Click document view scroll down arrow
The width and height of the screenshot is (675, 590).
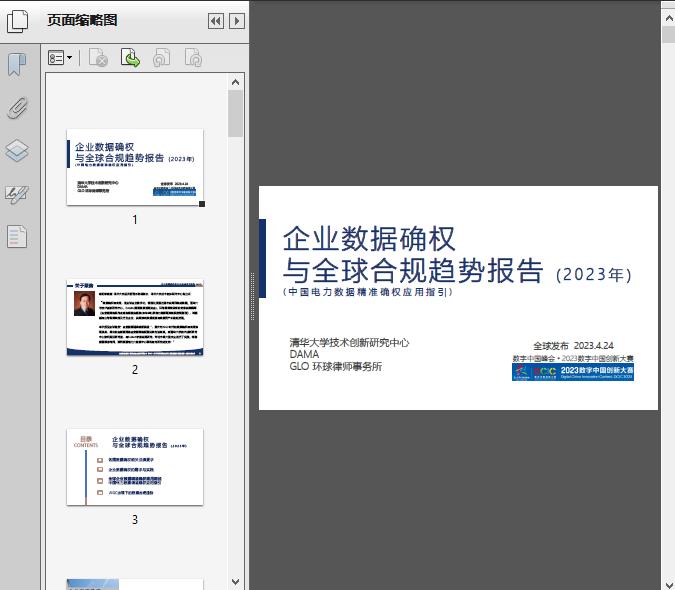[x=669, y=583]
